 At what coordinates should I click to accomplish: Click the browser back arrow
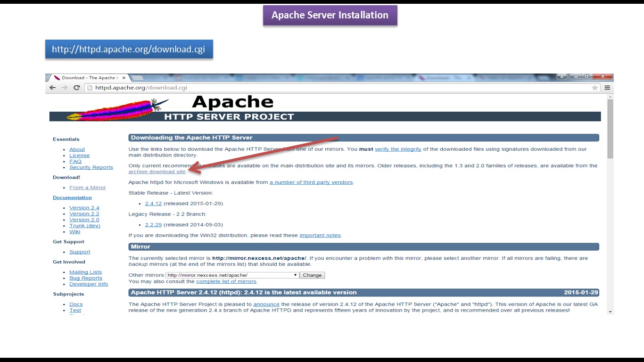pos(52,88)
